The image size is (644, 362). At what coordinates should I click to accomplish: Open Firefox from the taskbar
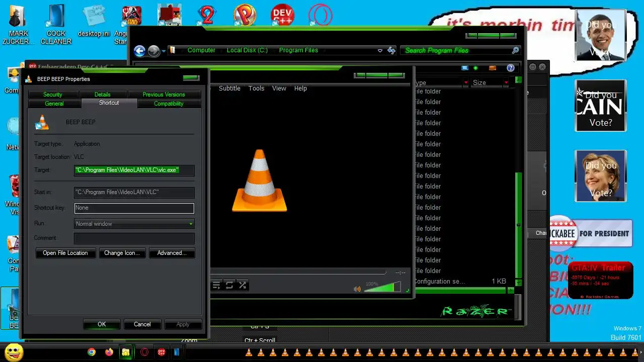[109, 352]
